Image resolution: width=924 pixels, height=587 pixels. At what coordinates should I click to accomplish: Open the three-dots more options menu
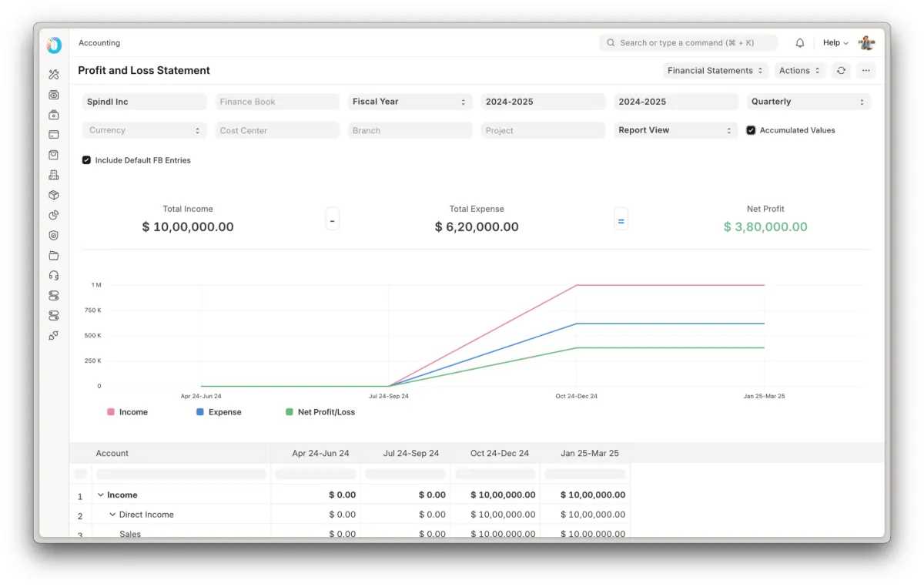pyautogui.click(x=866, y=71)
